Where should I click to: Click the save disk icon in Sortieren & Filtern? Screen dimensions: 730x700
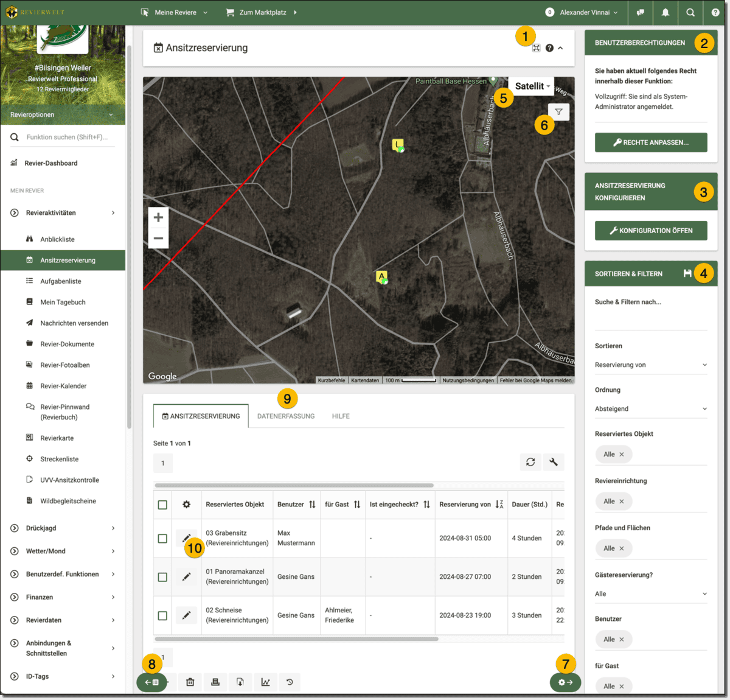coord(687,274)
